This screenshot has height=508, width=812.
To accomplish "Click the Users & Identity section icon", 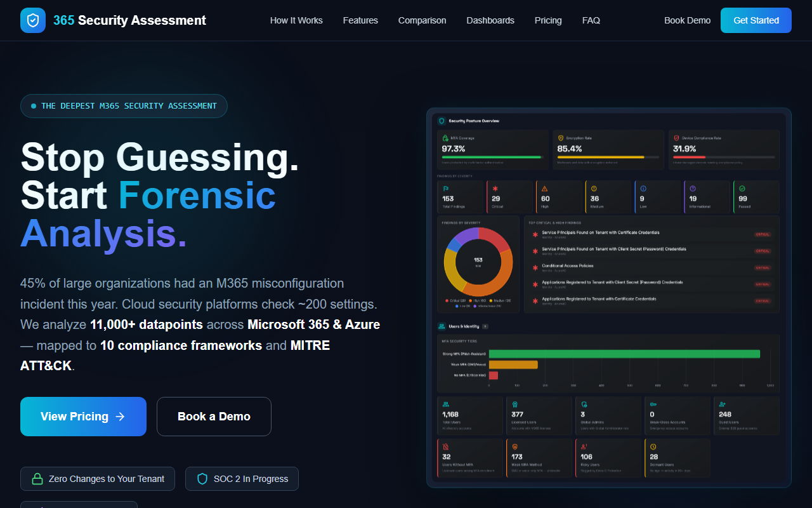I will tap(442, 326).
